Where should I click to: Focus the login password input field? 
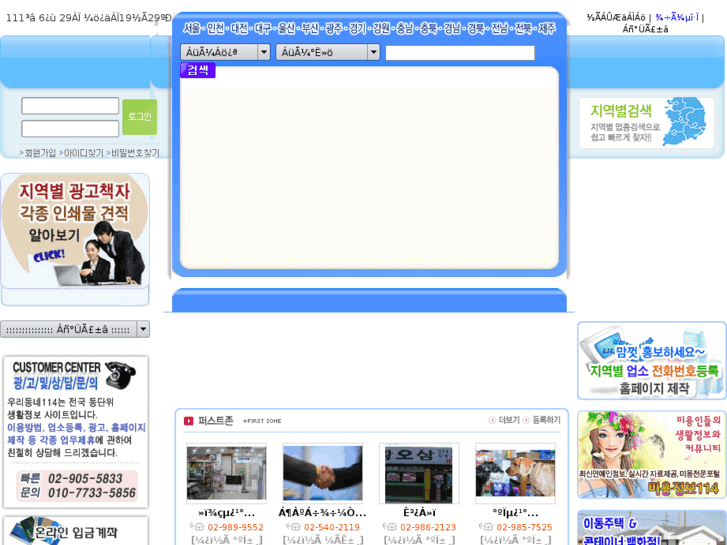coord(70,128)
